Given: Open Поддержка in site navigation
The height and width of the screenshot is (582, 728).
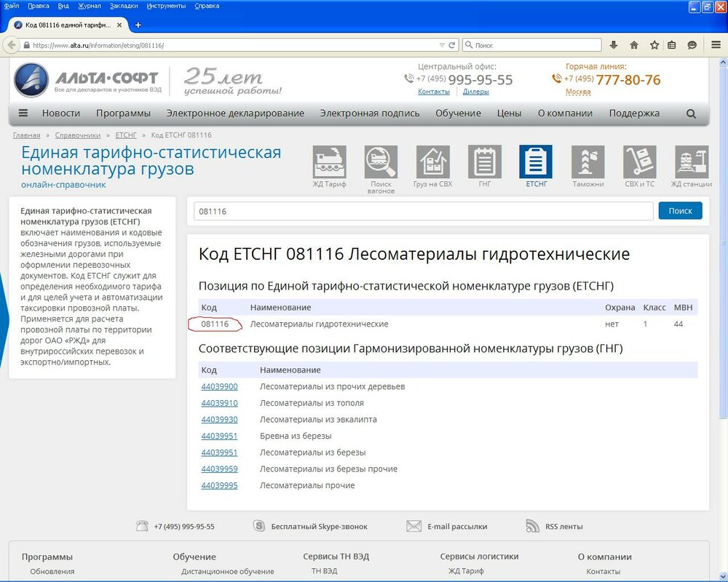Looking at the screenshot, I should [x=634, y=113].
